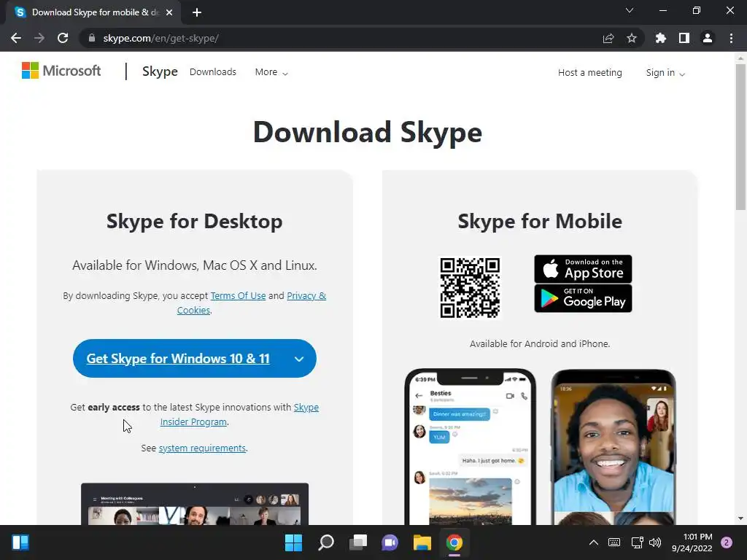Image resolution: width=747 pixels, height=560 pixels.
Task: Open the Chrome extensions puzzle icon
Action: coord(660,38)
